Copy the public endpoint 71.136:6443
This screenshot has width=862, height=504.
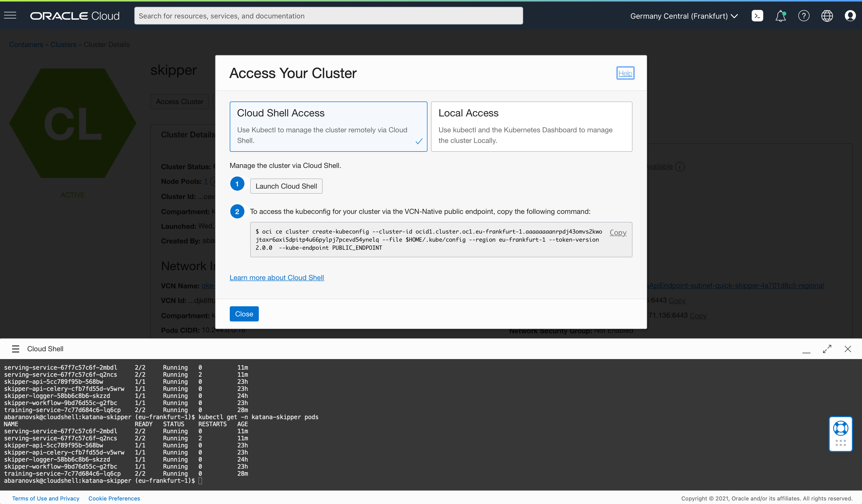click(x=698, y=315)
